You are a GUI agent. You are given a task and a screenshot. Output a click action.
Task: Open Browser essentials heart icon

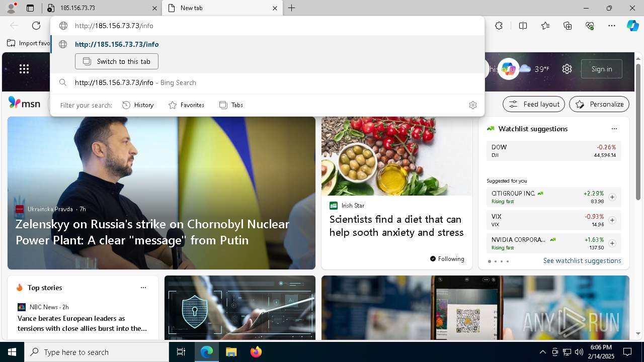click(x=590, y=26)
